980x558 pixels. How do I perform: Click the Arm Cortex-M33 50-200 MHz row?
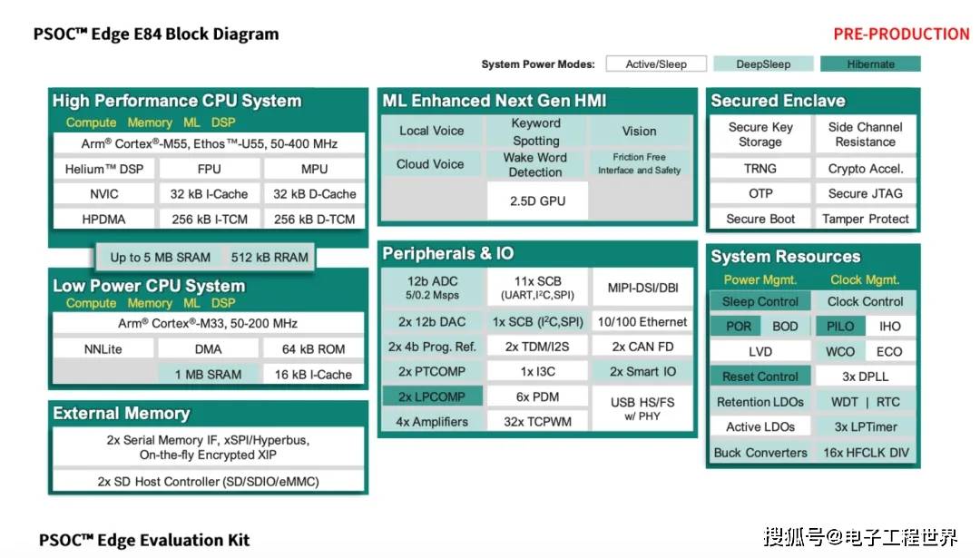pos(208,323)
